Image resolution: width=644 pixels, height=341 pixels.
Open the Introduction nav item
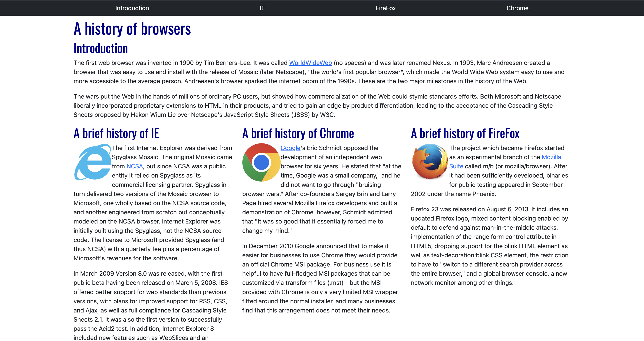[x=132, y=8]
